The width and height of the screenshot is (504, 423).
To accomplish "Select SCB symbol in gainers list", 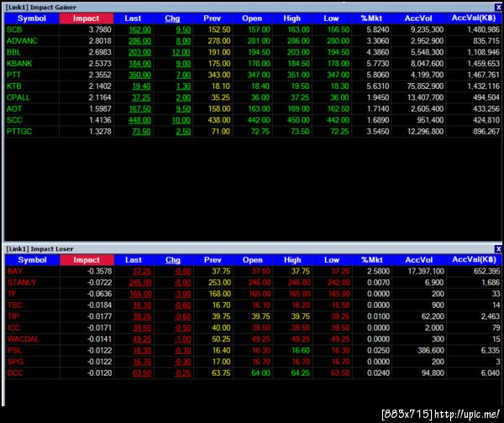I will pyautogui.click(x=14, y=30).
